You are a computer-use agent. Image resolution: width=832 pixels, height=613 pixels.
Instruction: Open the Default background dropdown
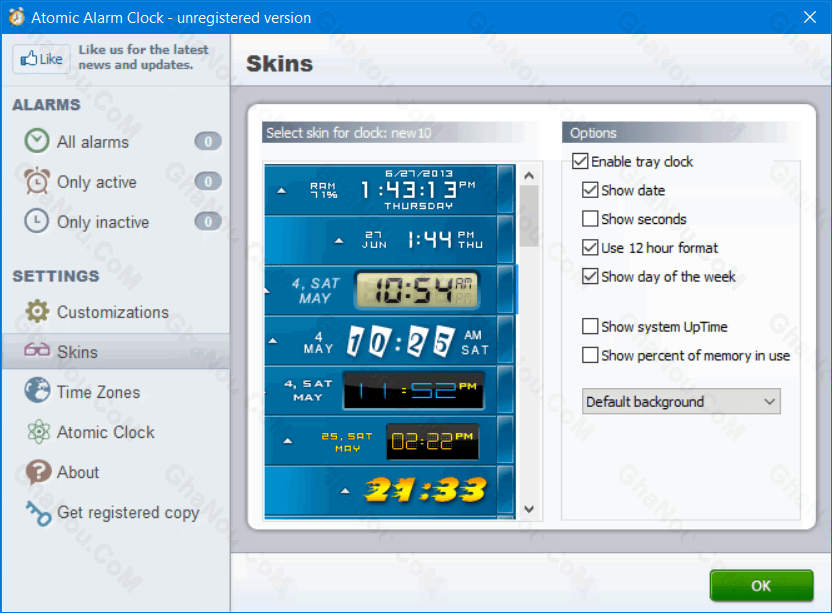coord(681,401)
